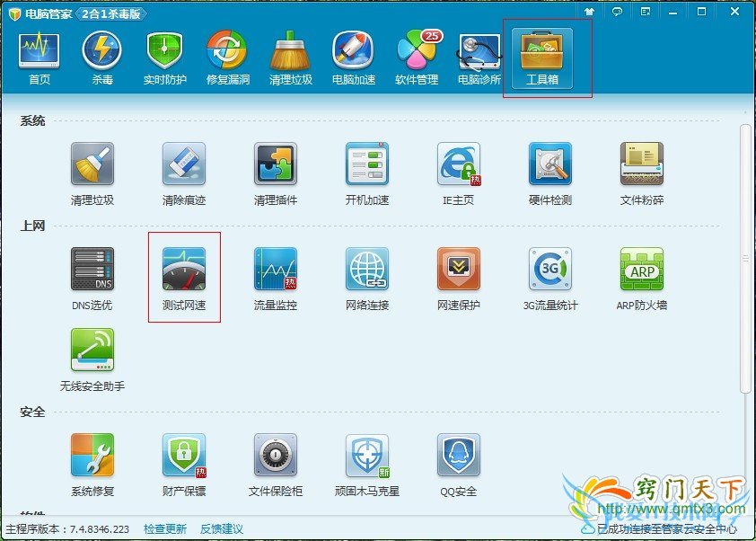756x541 pixels.
Task: Click the vertical scrollbar of tool list
Action: click(x=745, y=258)
